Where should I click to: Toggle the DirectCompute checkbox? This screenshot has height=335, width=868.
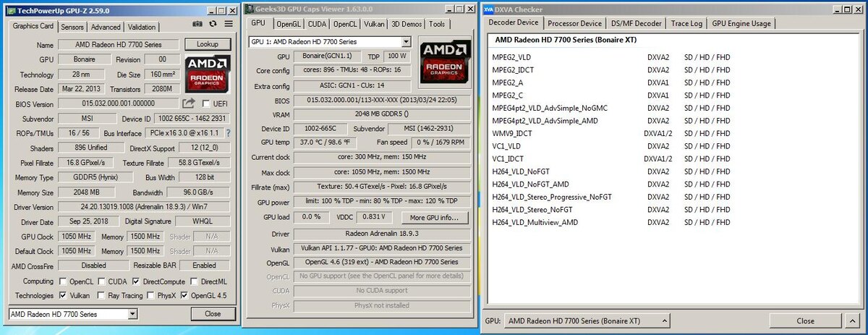pyautogui.click(x=136, y=281)
